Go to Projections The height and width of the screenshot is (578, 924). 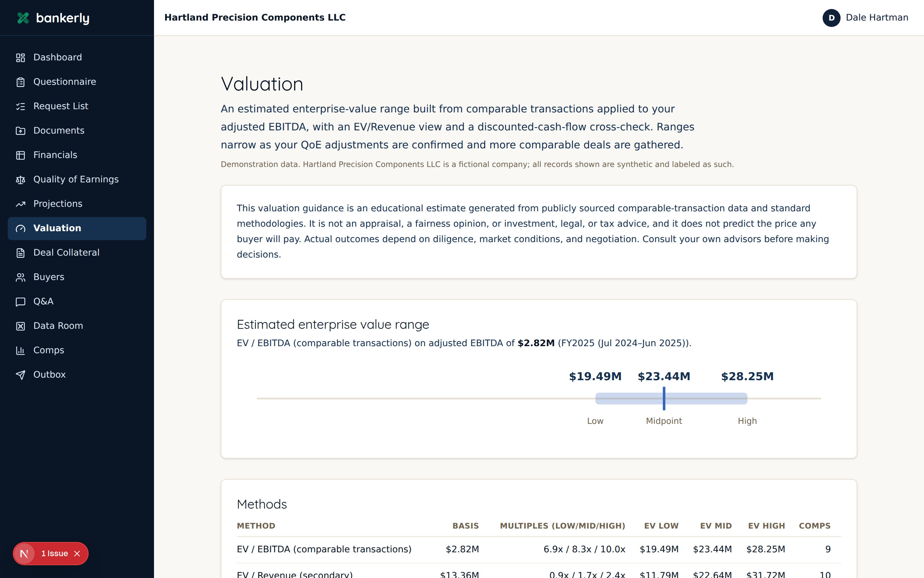pyautogui.click(x=77, y=204)
